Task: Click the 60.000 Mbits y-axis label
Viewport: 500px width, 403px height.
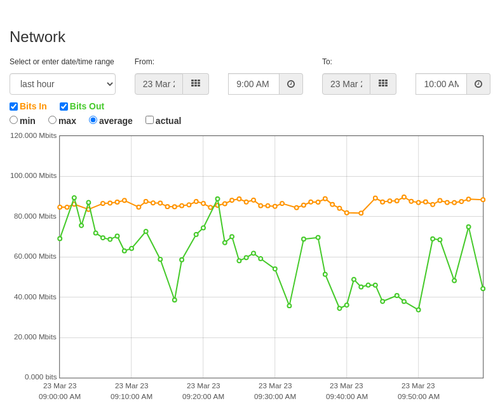Action: tap(35, 256)
